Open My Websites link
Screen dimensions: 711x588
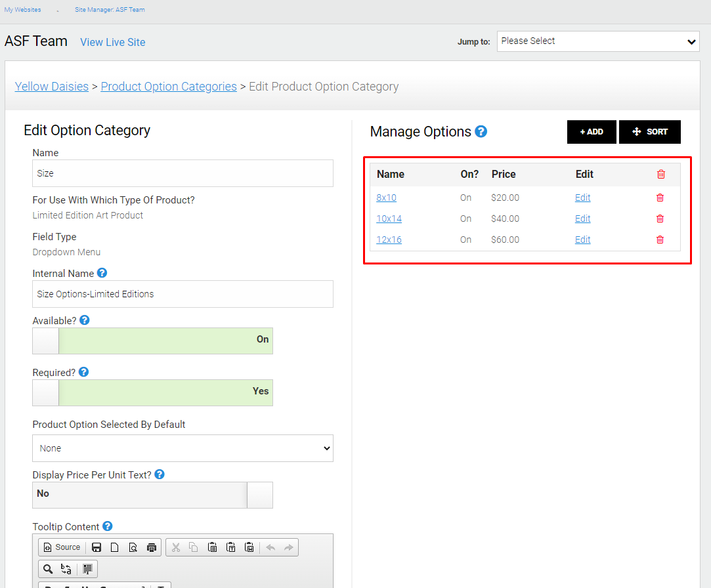[23, 10]
